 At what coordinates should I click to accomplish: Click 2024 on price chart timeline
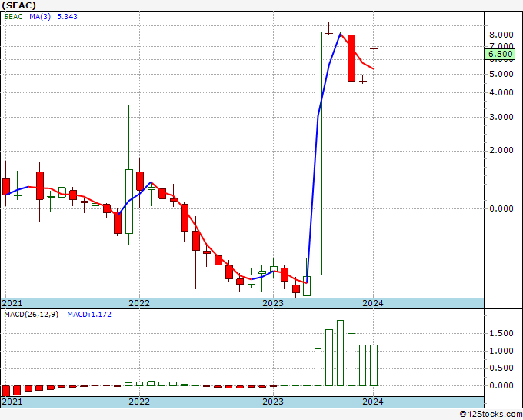coord(373,303)
